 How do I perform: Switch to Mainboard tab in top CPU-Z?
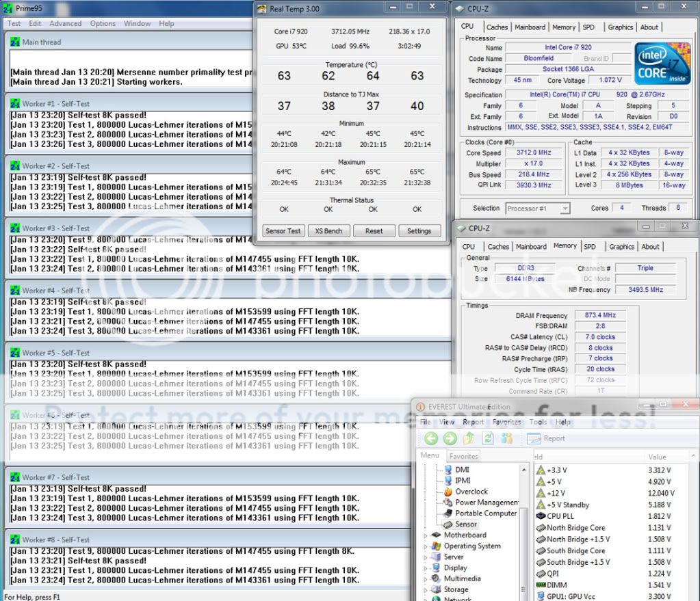tap(530, 27)
